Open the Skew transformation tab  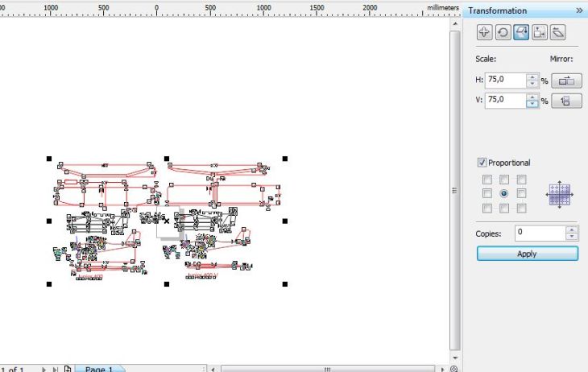tap(557, 32)
